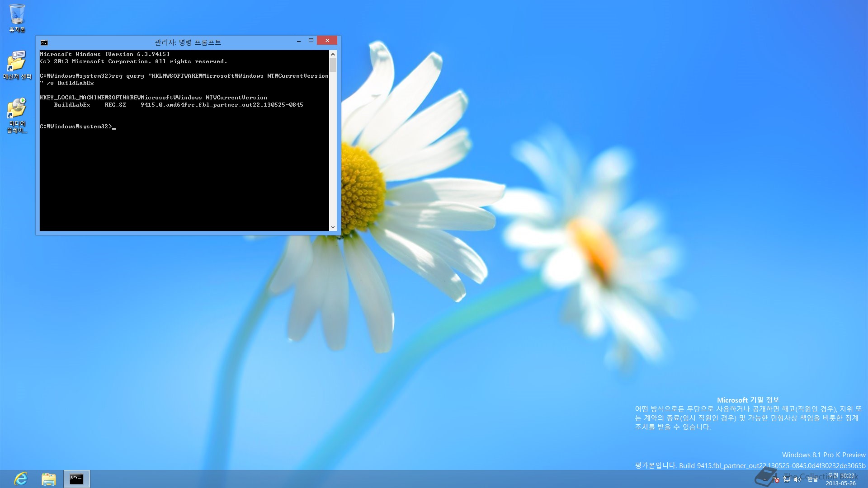Click the '/v BuildLabEx' continuation line
This screenshot has width=868, height=488.
67,83
